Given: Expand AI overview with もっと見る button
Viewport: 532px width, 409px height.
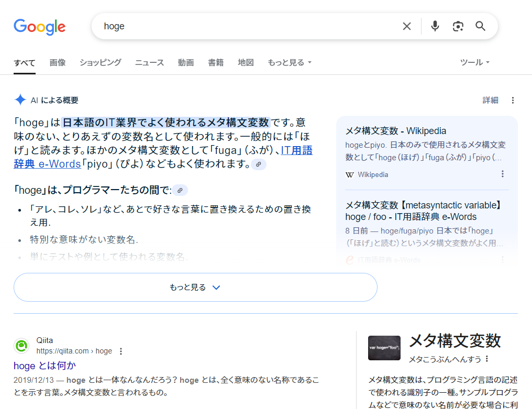Looking at the screenshot, I should point(195,287).
